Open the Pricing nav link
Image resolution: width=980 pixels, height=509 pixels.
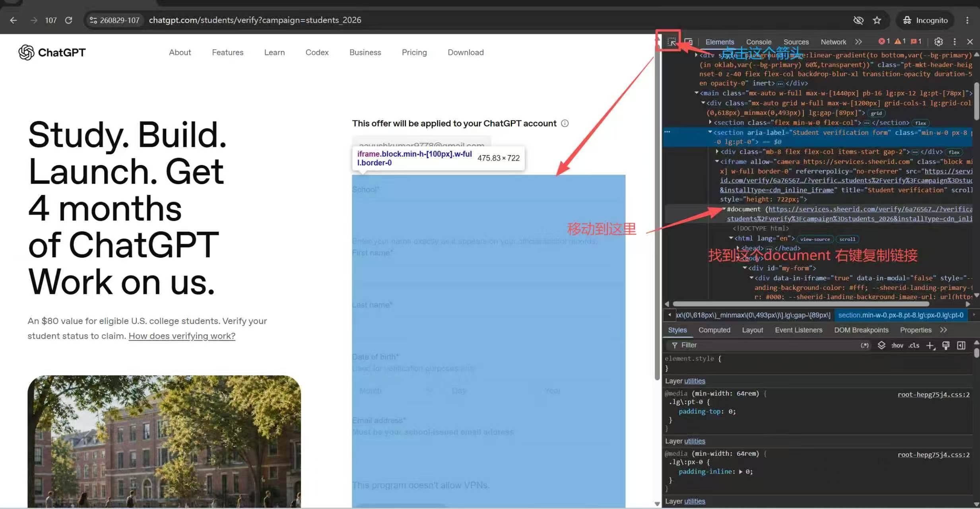click(414, 52)
